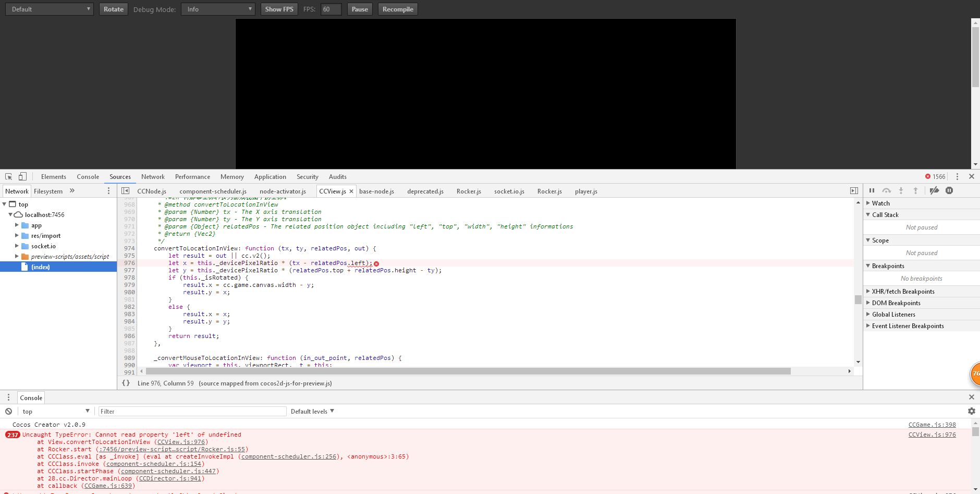
Task: Expand the socket.io folder
Action: tap(17, 246)
